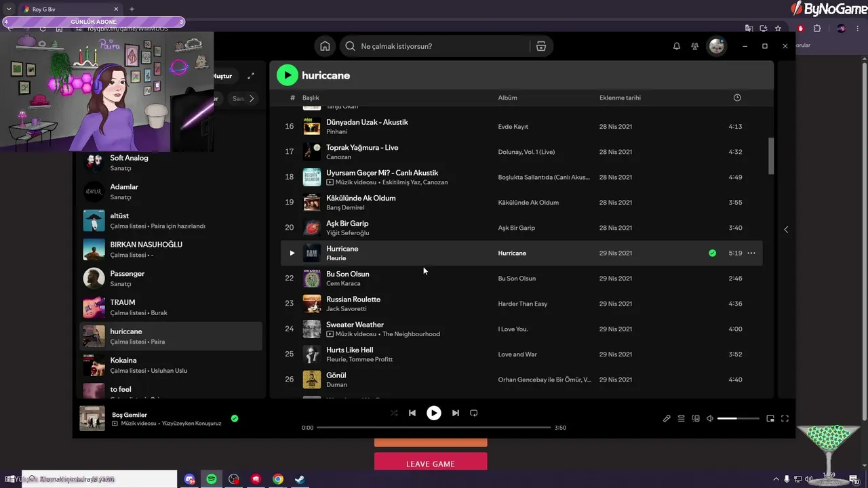
Task: Expand Your Library panel arrows icon
Action: [x=251, y=76]
